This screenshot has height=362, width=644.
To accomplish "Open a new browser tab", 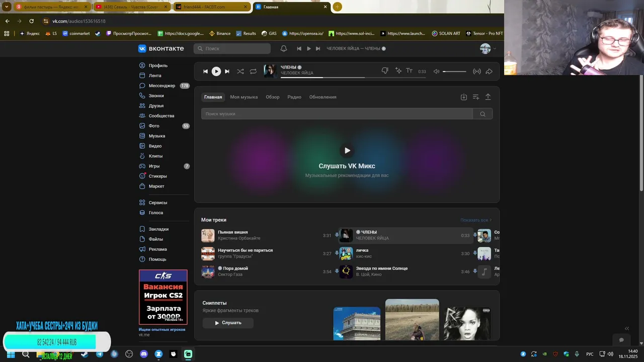I will pos(337,7).
